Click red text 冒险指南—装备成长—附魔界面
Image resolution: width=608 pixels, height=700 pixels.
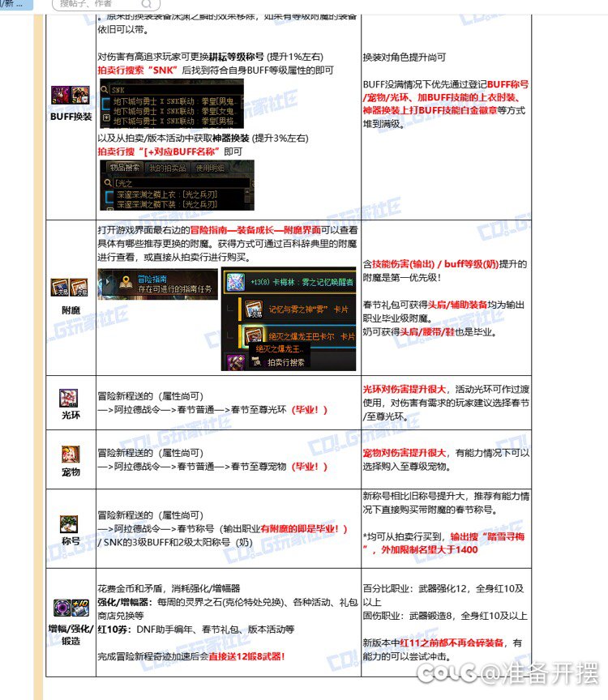pos(255,230)
